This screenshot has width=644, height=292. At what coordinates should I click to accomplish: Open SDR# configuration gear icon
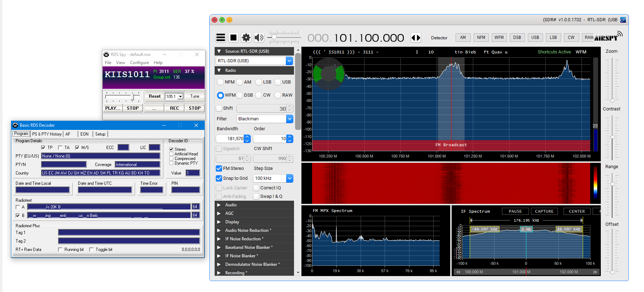[x=246, y=38]
